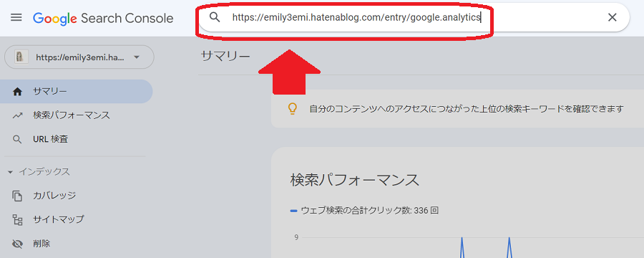Open the property selector dropdown
This screenshot has height=258, width=644.
[79, 57]
